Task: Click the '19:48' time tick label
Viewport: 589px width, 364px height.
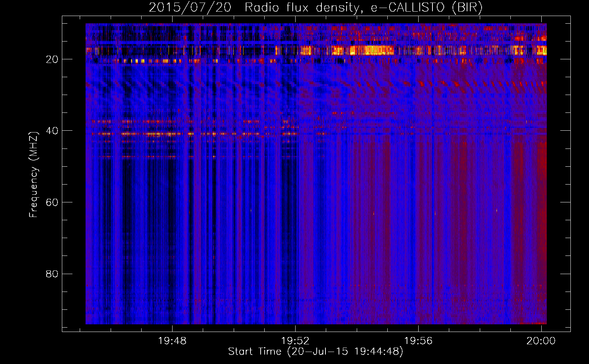Action: (x=172, y=341)
